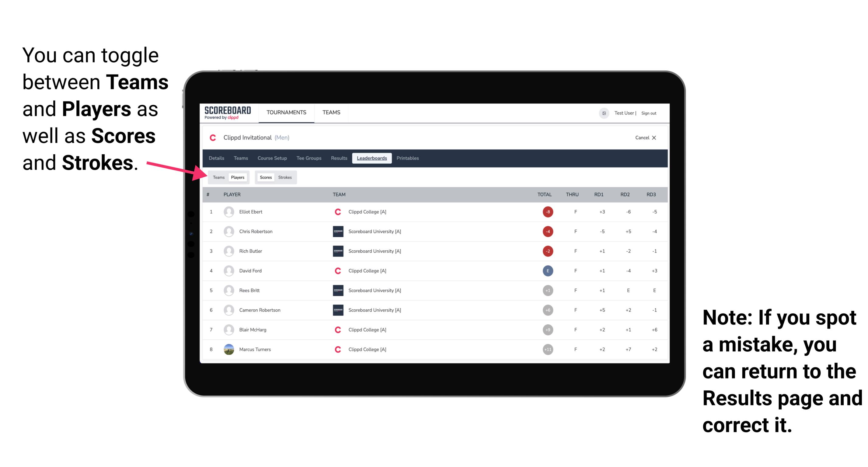Select the Tee Groups tab
This screenshot has height=467, width=868.
coord(308,158)
